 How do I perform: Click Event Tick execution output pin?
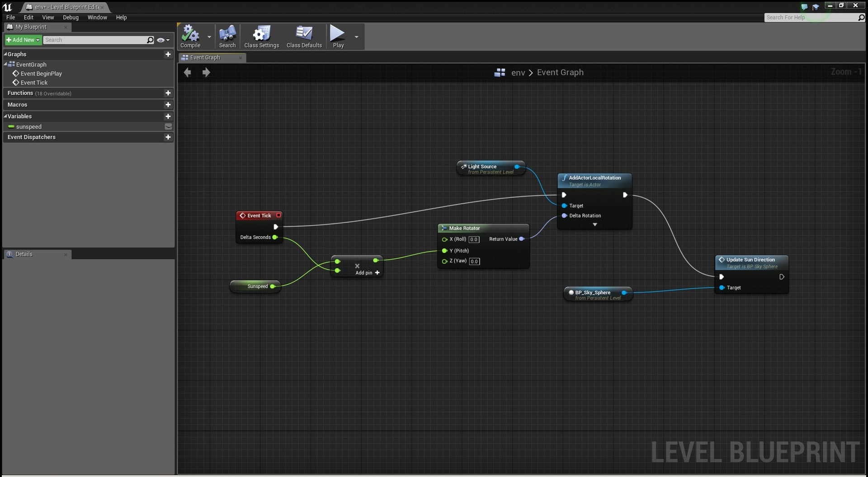[x=276, y=227]
